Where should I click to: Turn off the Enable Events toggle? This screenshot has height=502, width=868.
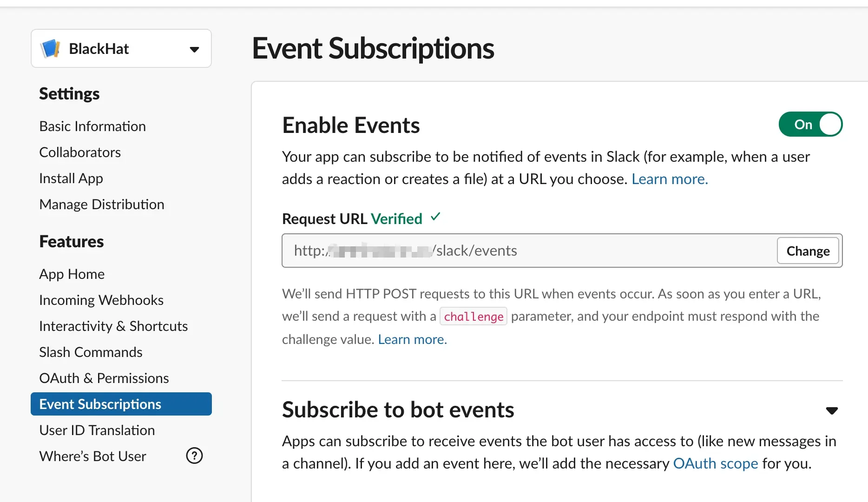click(810, 125)
